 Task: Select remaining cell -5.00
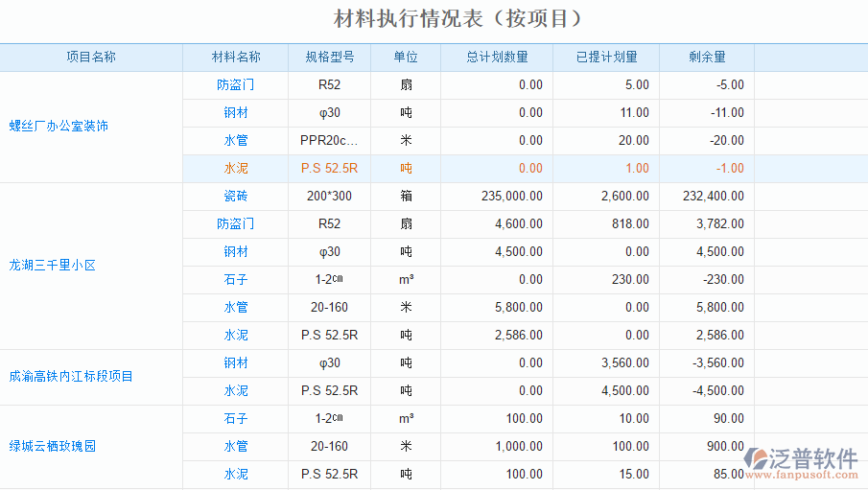[707, 84]
